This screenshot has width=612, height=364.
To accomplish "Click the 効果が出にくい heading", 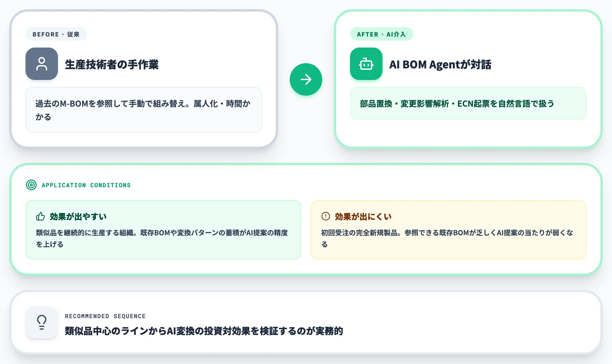I will click(363, 216).
